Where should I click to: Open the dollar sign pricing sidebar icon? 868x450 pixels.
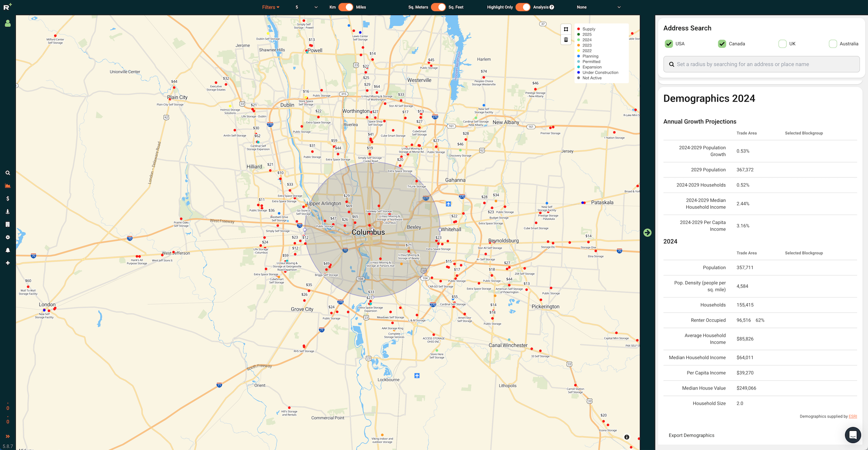(x=8, y=199)
